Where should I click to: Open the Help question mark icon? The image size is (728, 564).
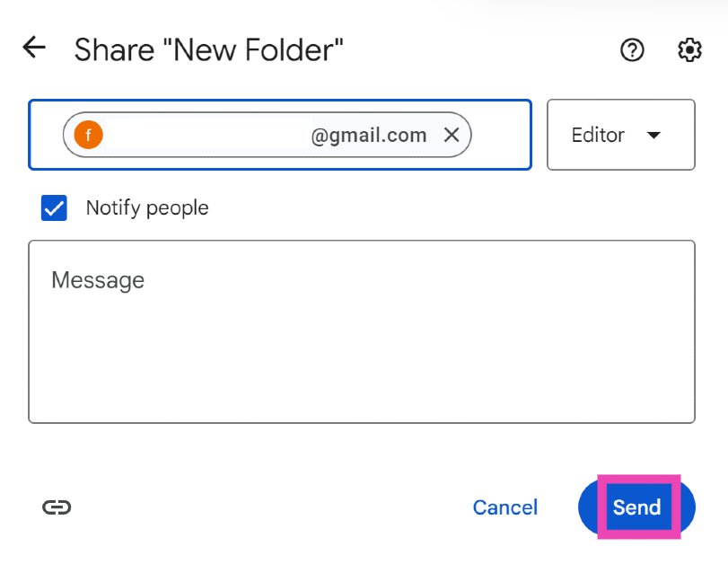pyautogui.click(x=633, y=50)
